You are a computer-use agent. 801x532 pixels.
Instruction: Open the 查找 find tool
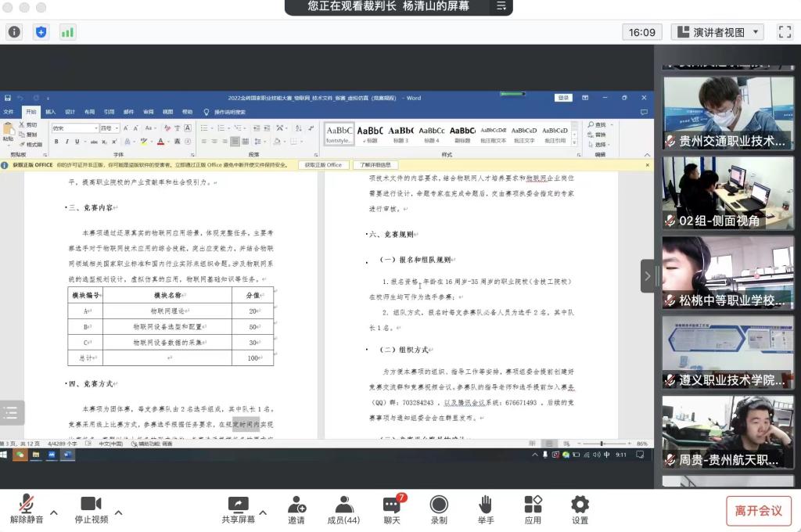pyautogui.click(x=598, y=124)
